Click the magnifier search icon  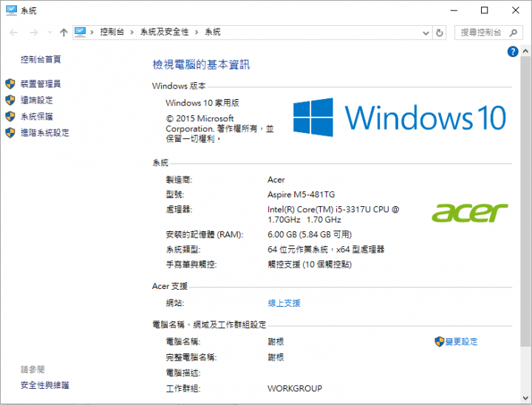(x=514, y=33)
